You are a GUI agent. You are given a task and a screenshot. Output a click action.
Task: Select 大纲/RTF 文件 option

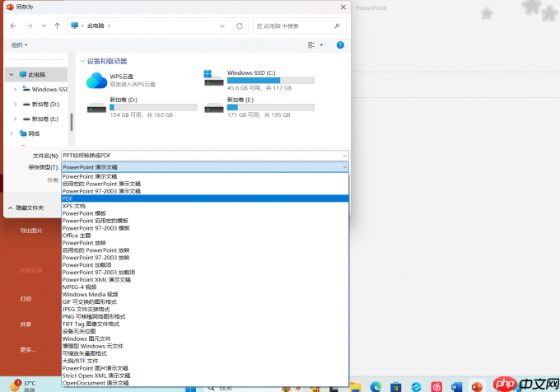click(205, 361)
